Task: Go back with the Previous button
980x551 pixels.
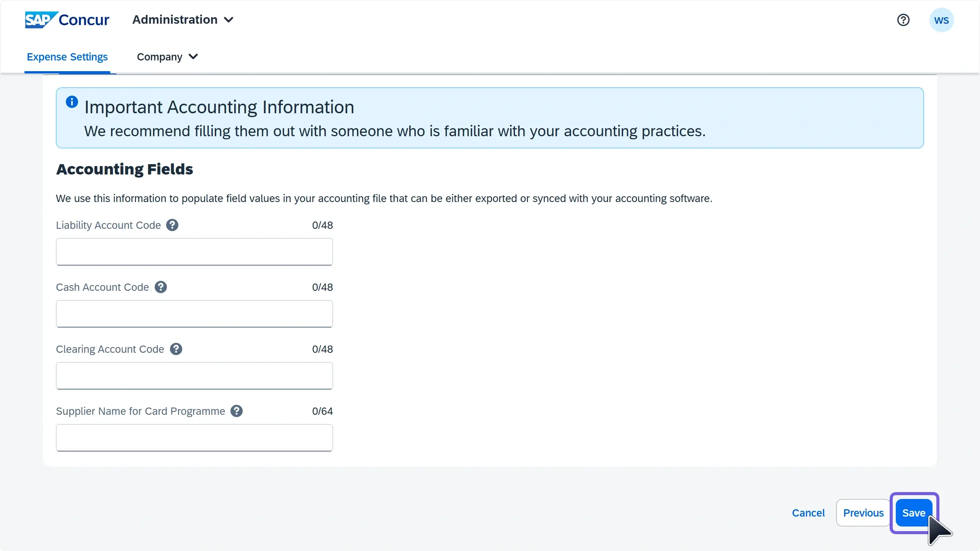Action: (x=863, y=513)
